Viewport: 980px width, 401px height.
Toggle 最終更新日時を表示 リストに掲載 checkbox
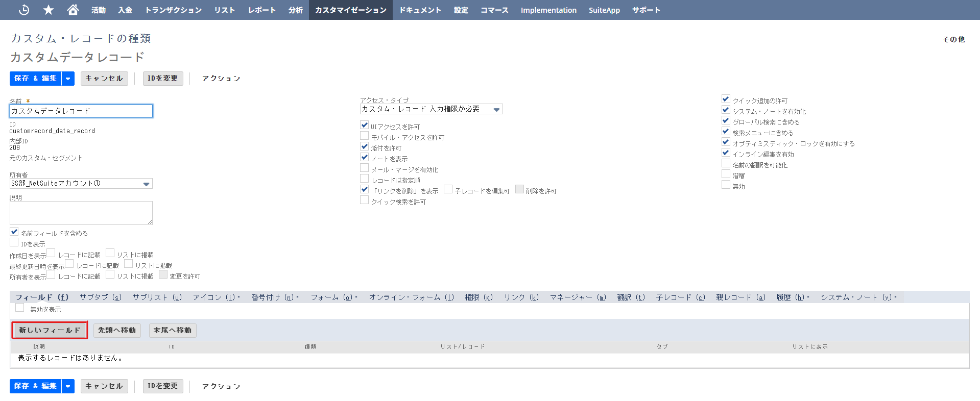129,264
